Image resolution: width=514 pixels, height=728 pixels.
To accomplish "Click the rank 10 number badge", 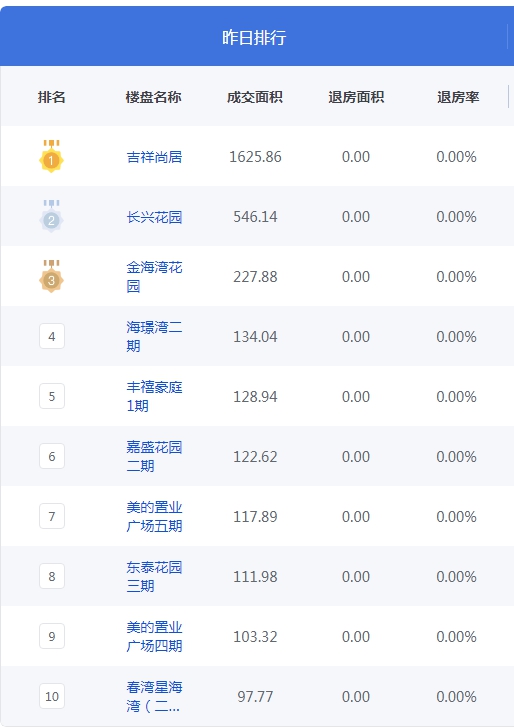I will click(52, 696).
